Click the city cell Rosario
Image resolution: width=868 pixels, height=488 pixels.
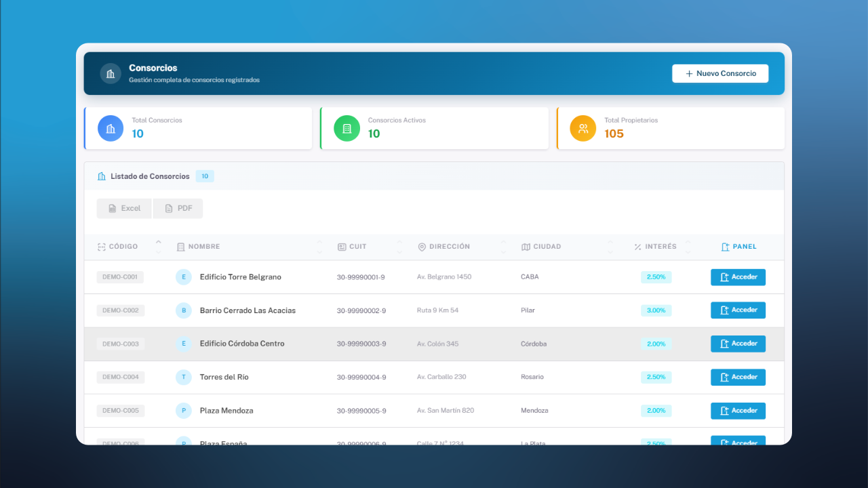tap(532, 377)
